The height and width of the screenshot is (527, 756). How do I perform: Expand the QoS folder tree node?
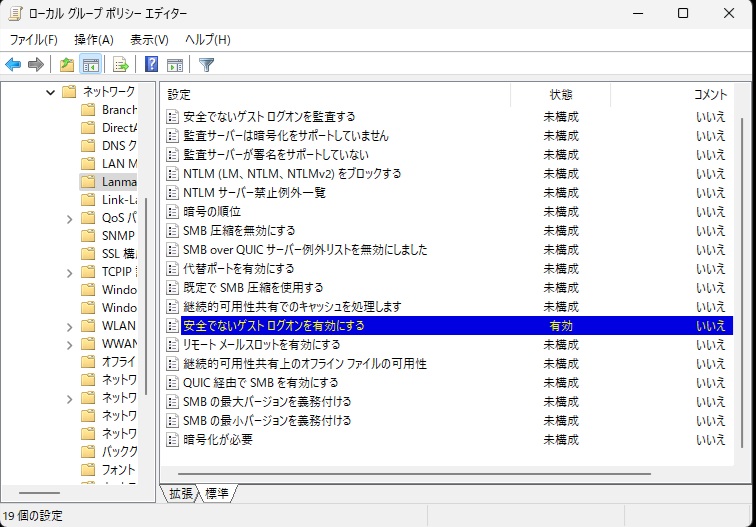[68, 218]
